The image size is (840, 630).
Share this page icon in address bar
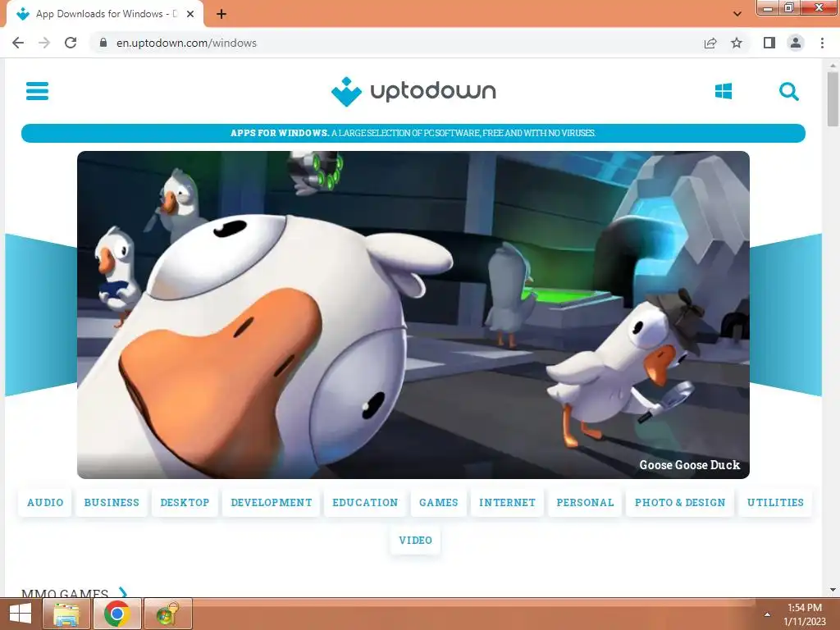coord(710,43)
